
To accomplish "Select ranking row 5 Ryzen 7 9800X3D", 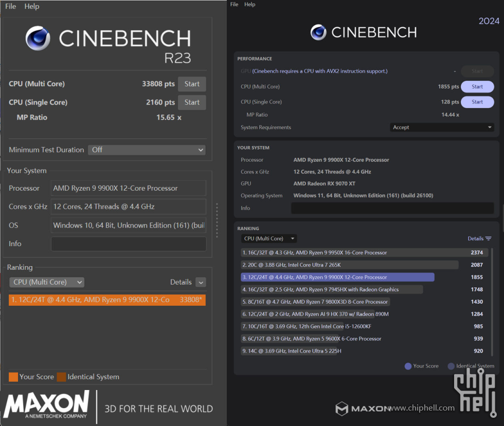I will [364, 302].
